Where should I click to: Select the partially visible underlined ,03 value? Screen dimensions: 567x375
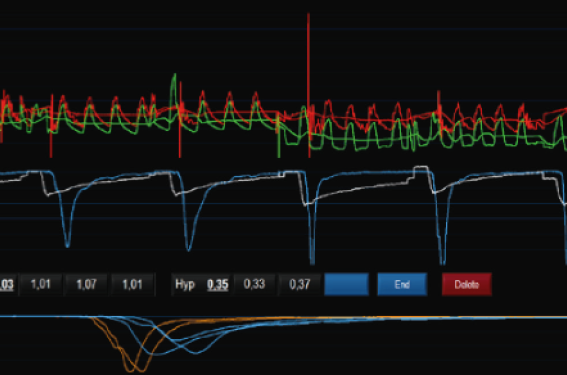[7, 284]
